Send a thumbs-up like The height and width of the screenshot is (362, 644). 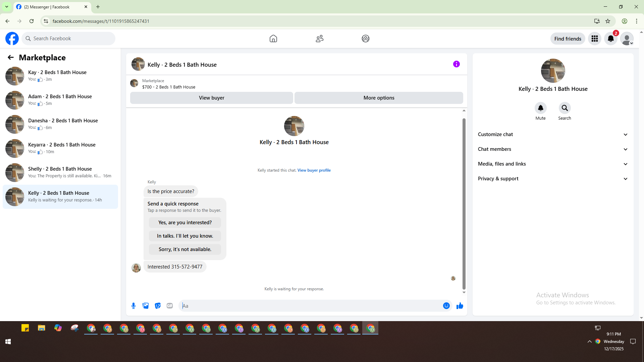click(x=460, y=306)
